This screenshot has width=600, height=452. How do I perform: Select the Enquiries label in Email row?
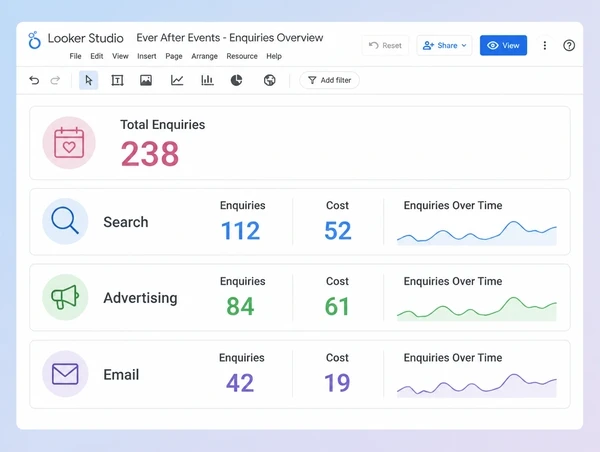click(x=242, y=358)
